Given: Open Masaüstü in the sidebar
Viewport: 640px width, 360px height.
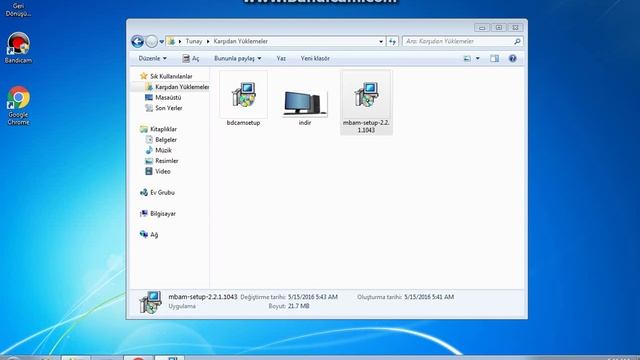Looking at the screenshot, I should pos(168,98).
